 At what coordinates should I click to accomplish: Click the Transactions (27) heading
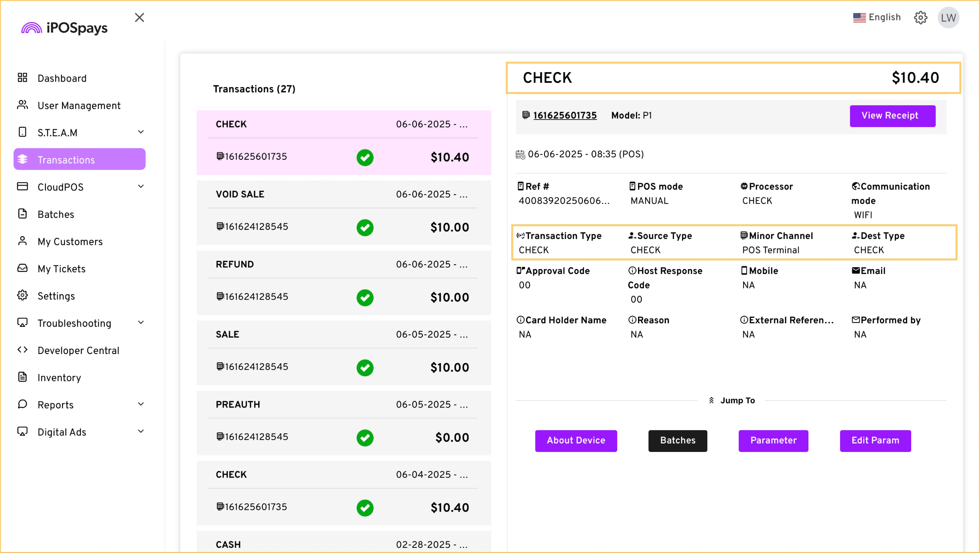click(x=254, y=89)
